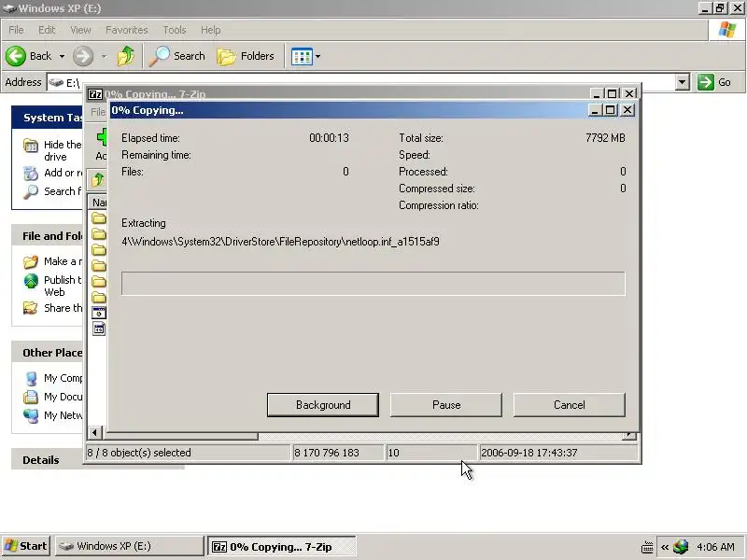This screenshot has width=747, height=560.
Task: Open the Views dropdown arrow
Action: coord(317,56)
